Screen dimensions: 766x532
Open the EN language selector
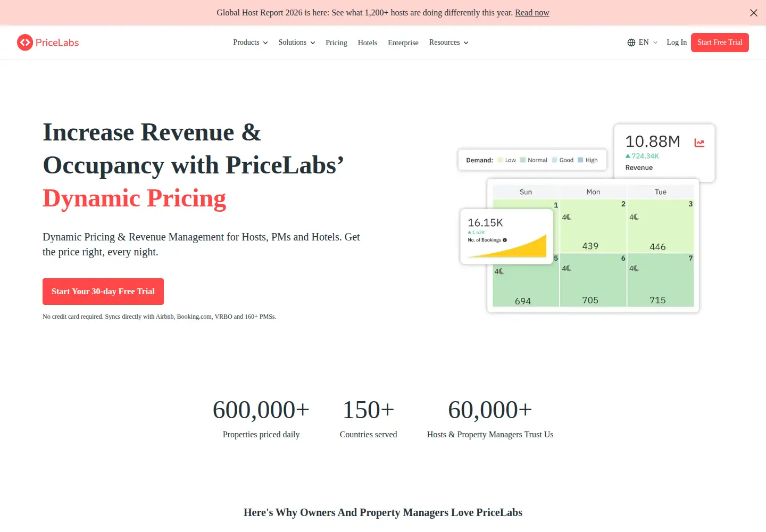643,43
